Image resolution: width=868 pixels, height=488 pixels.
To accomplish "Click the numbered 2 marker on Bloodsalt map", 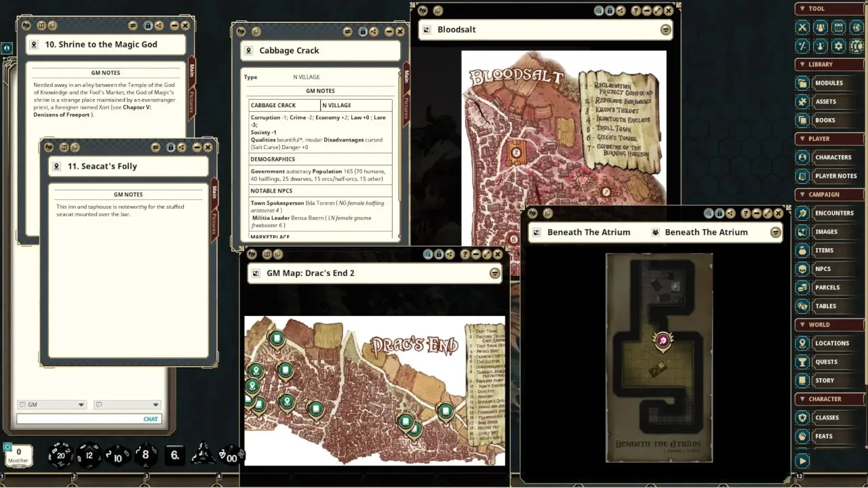I will [515, 153].
